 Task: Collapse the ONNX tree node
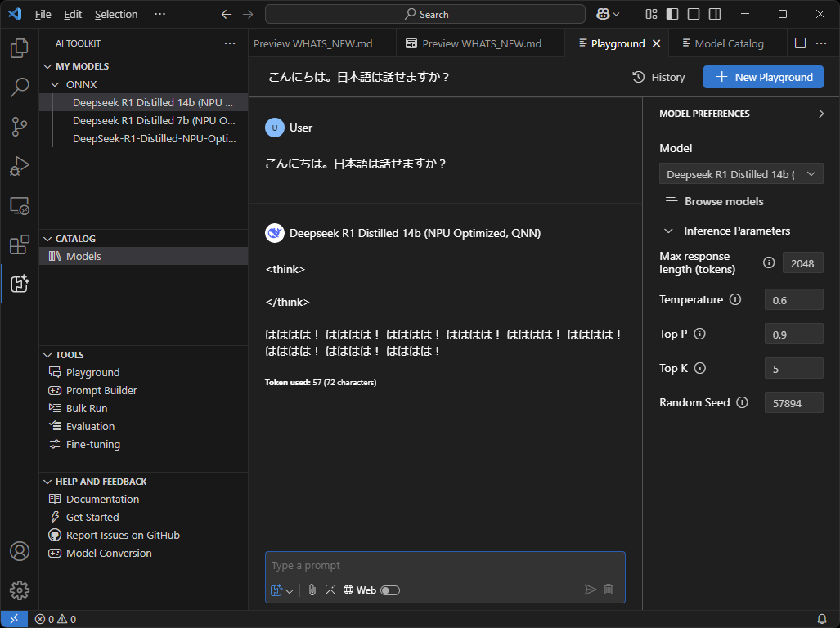(x=55, y=84)
